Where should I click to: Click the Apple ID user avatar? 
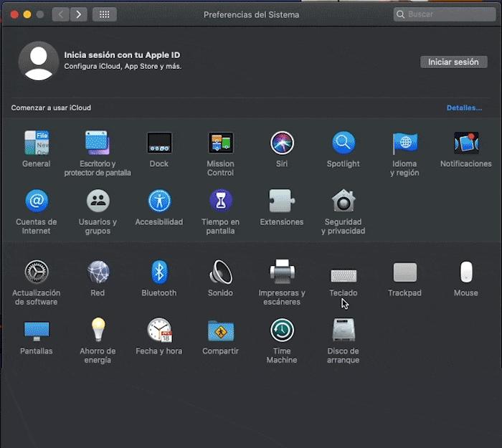(39, 61)
